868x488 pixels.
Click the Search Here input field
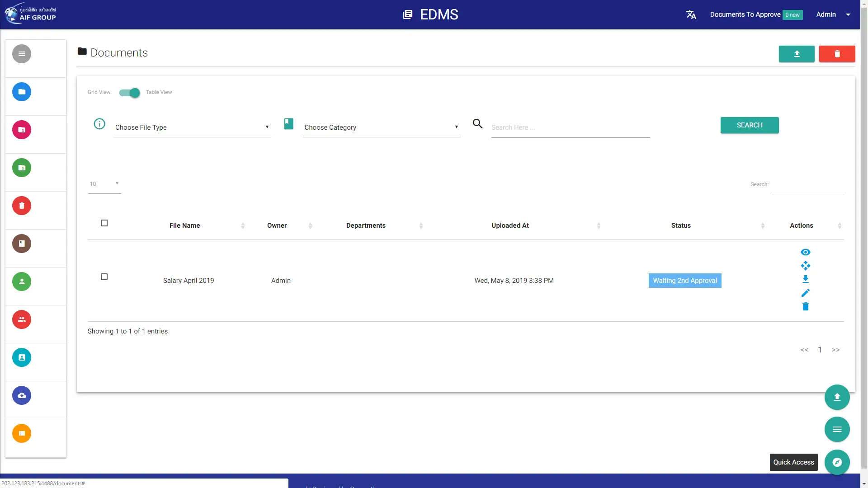pos(571,128)
